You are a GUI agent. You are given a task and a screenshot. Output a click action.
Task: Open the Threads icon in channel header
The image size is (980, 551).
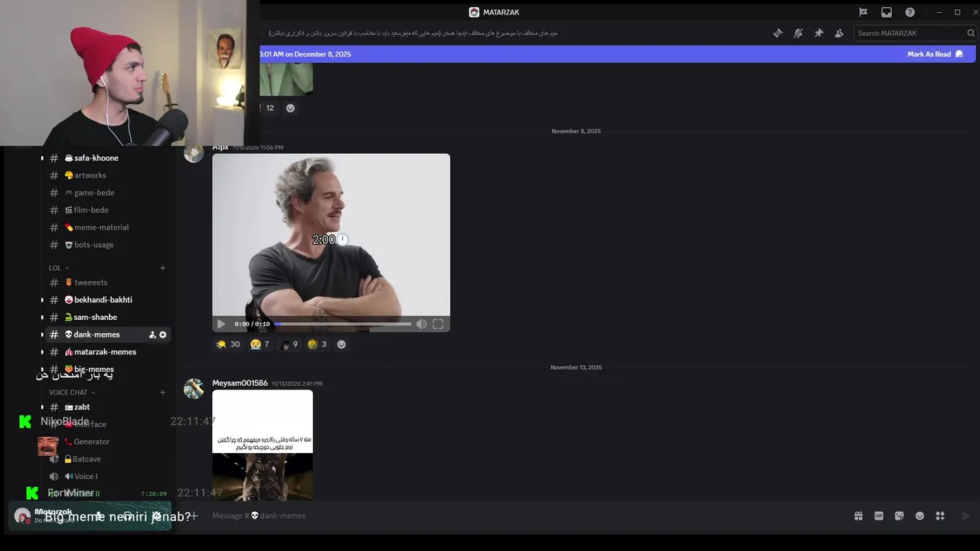[778, 33]
